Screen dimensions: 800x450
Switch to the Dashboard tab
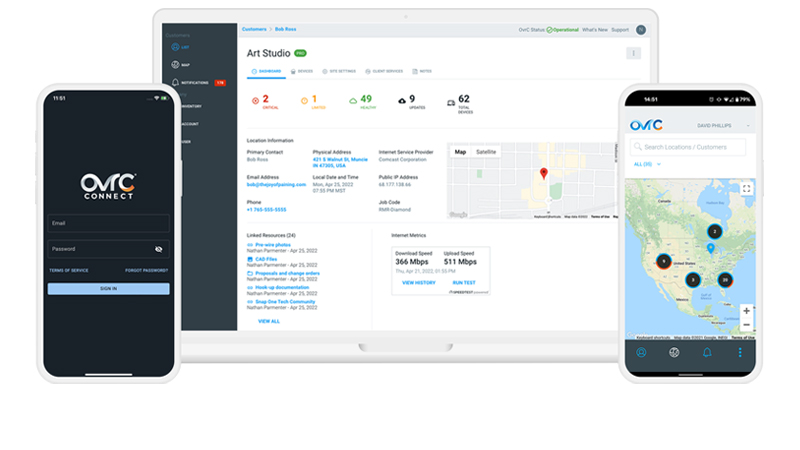click(266, 71)
